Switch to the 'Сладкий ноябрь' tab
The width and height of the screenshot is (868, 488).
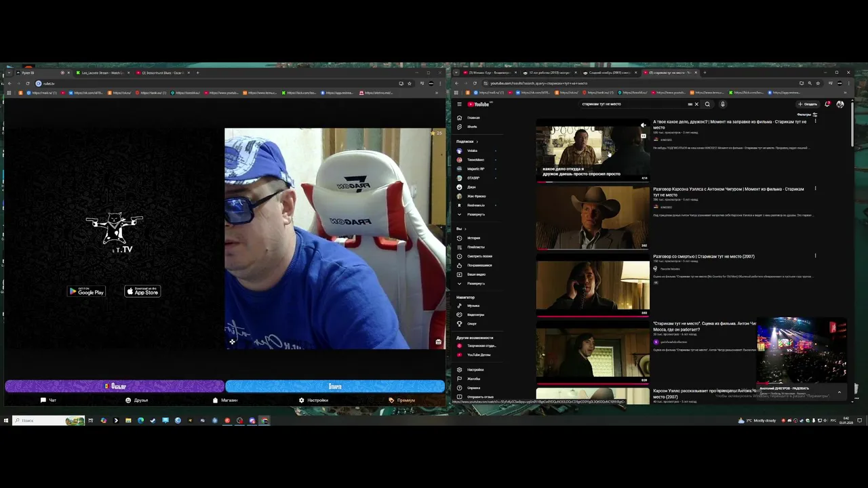pyautogui.click(x=608, y=73)
